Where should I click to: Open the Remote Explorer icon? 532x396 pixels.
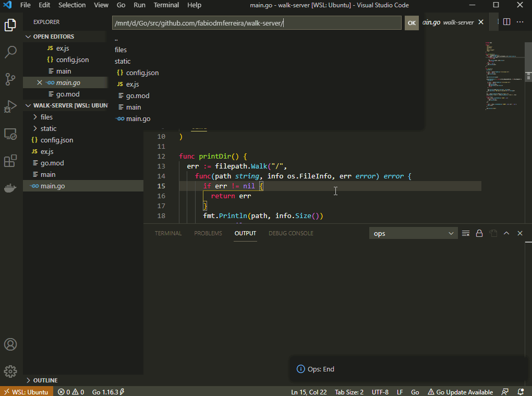(x=10, y=134)
